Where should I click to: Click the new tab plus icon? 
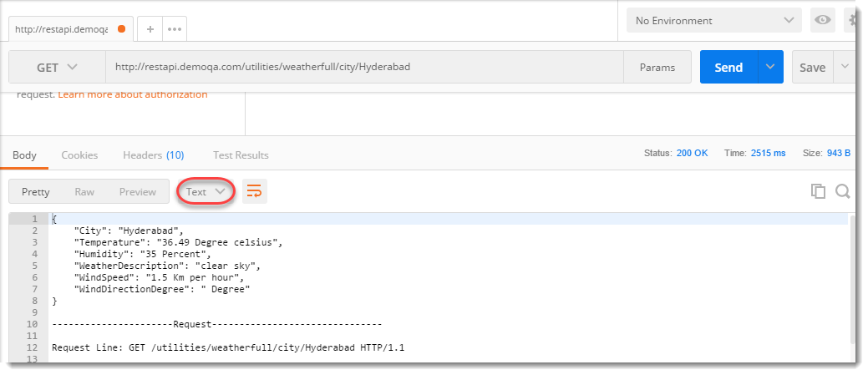150,28
